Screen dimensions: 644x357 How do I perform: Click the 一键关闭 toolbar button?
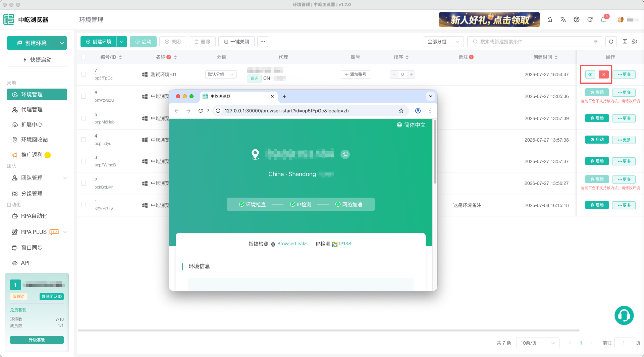236,42
